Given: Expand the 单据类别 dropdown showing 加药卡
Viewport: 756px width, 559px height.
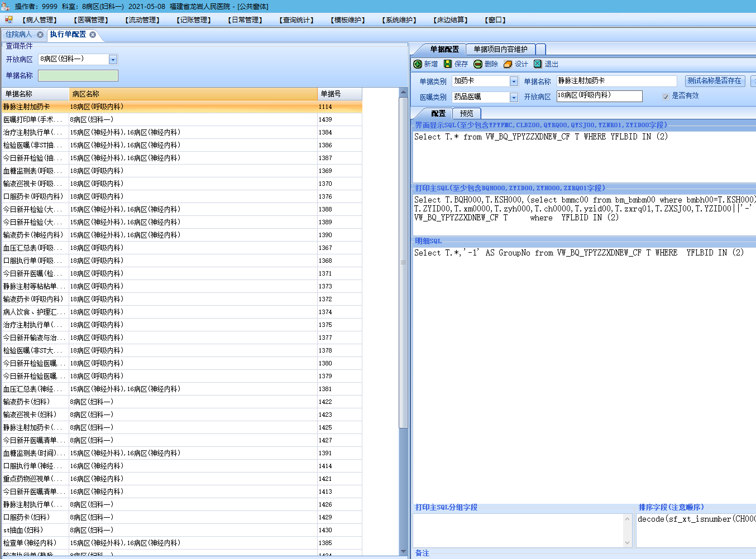Looking at the screenshot, I should tap(514, 81).
